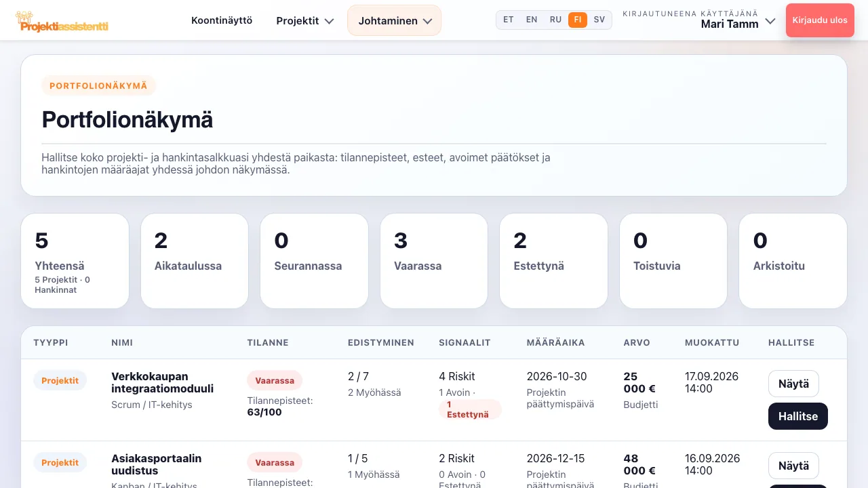Click the 48 000 € budget value
The image size is (868, 488).
(x=639, y=464)
